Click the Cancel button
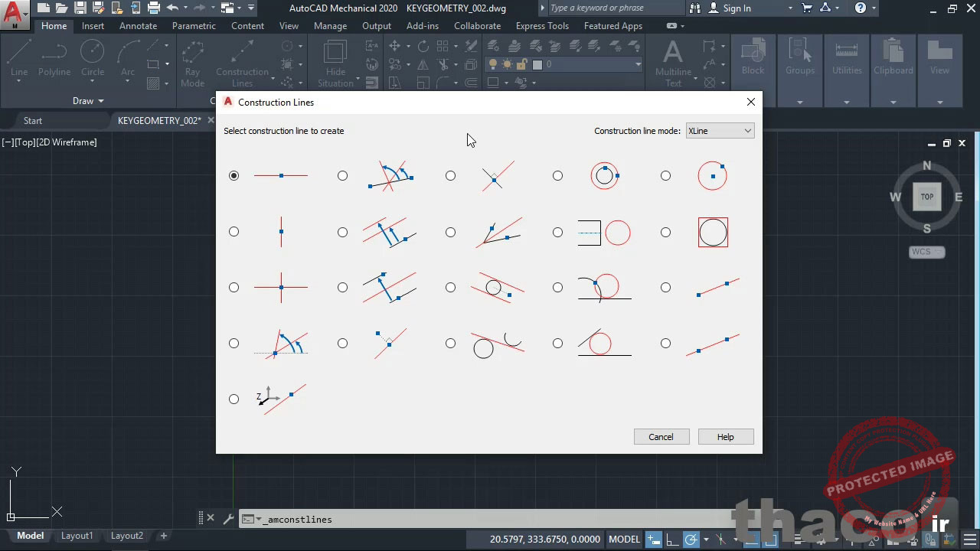980x551 pixels. pos(661,437)
